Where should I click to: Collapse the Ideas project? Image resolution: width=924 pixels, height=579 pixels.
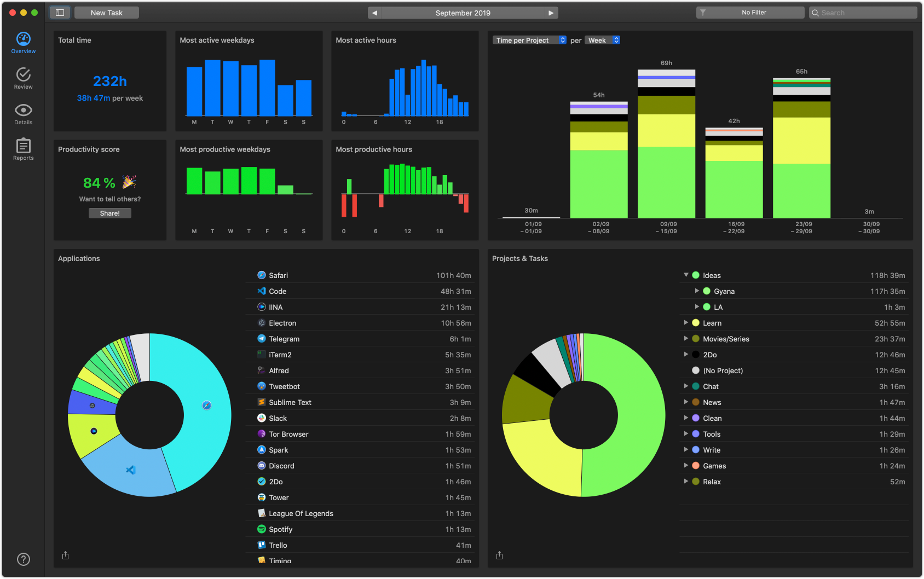[686, 275]
